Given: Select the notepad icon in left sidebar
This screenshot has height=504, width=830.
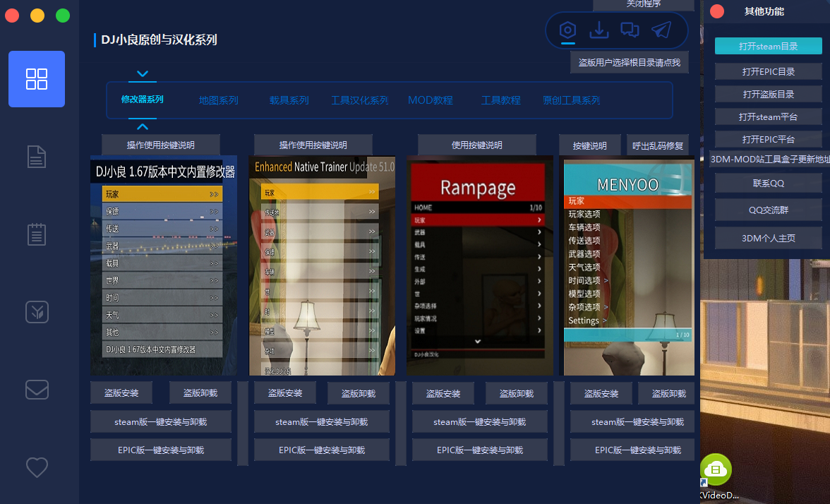Looking at the screenshot, I should 37,234.
